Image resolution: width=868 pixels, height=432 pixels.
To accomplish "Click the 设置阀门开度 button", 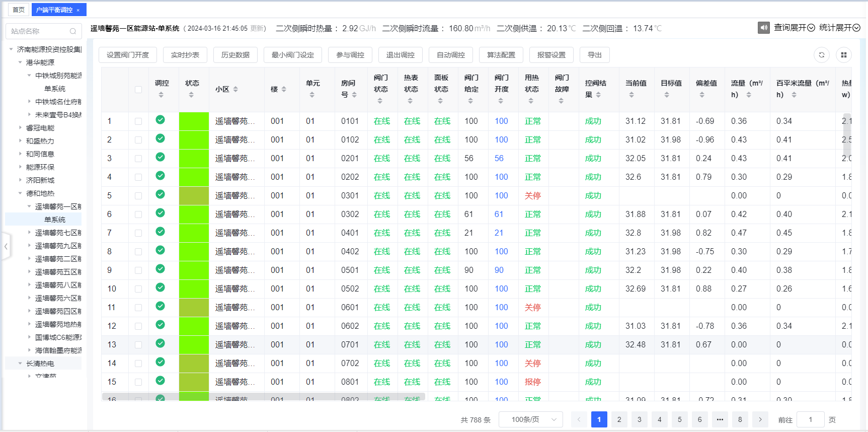I will tap(128, 55).
